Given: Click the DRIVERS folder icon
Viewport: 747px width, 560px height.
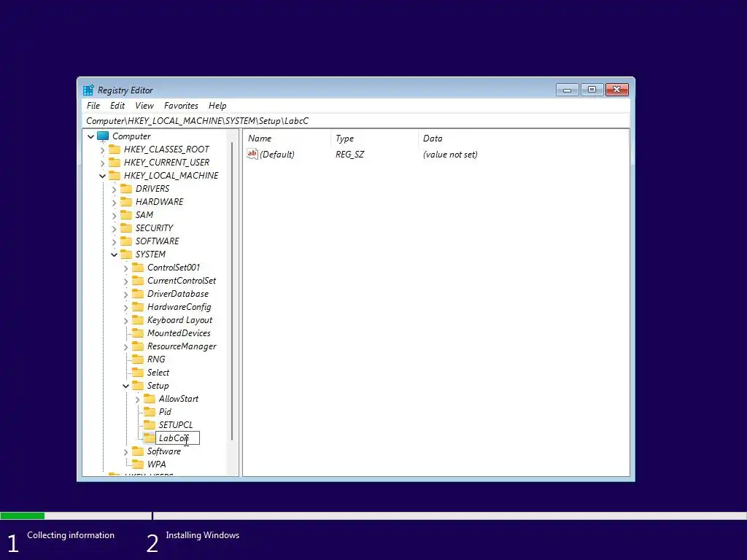Looking at the screenshot, I should 126,189.
